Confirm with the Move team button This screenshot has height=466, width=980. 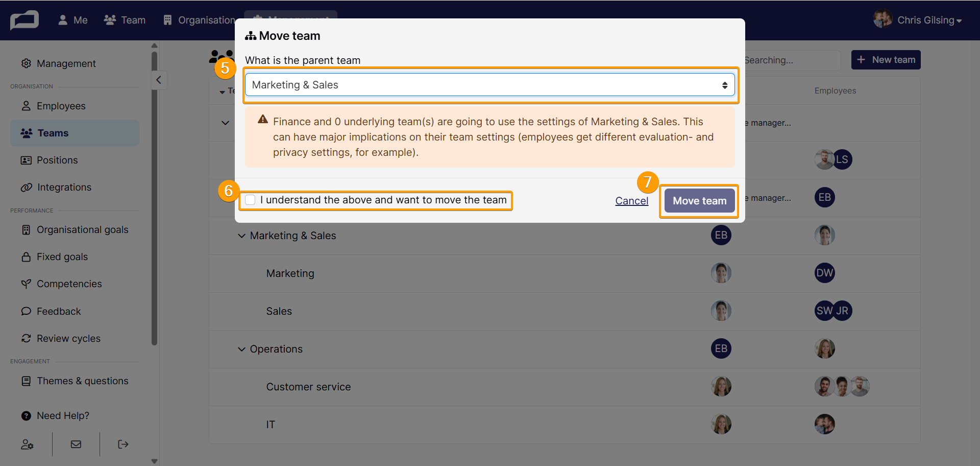[699, 201]
